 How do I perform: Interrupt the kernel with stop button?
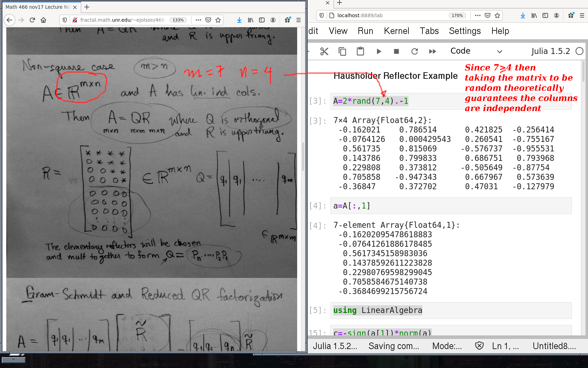pyautogui.click(x=396, y=52)
